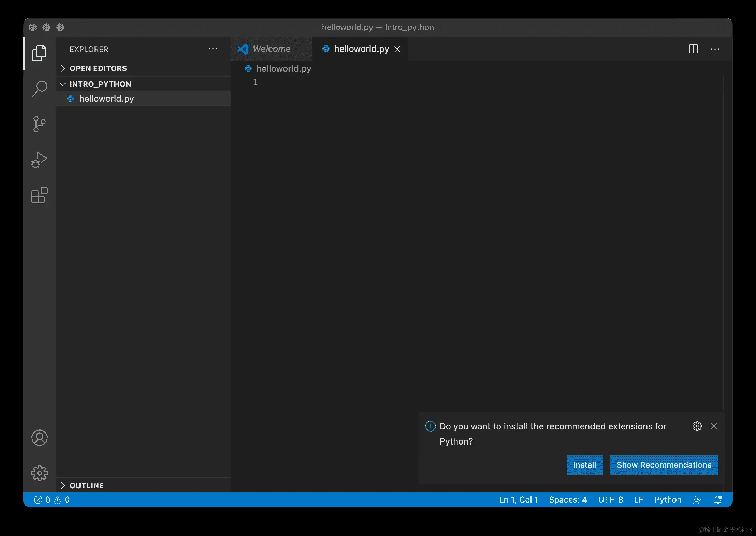Screen dimensions: 756x536
Task: Open the Accounts menu icon
Action: (x=40, y=438)
